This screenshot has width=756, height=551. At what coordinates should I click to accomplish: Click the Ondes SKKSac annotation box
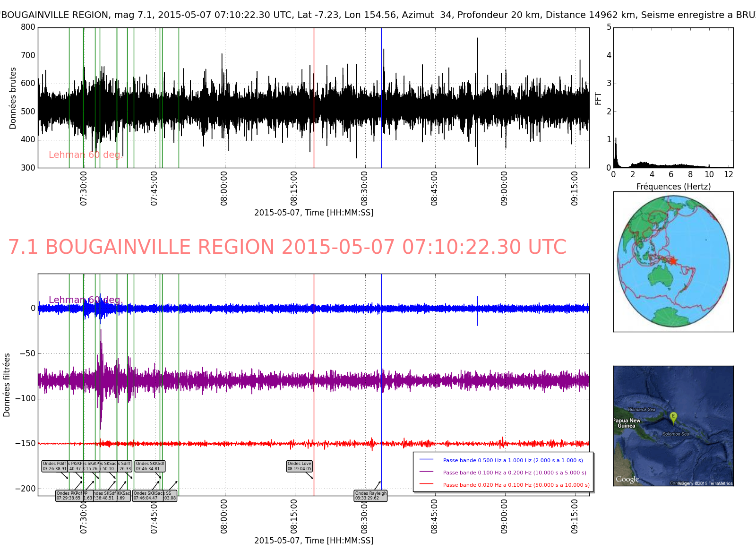[148, 496]
